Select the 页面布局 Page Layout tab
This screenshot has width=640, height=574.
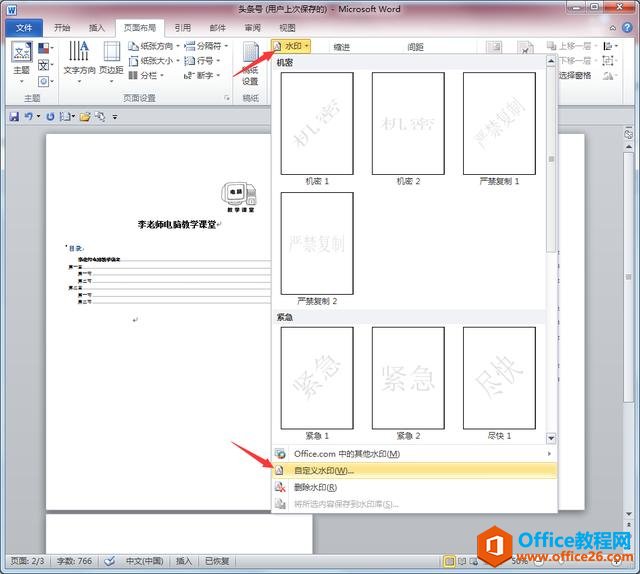point(140,28)
